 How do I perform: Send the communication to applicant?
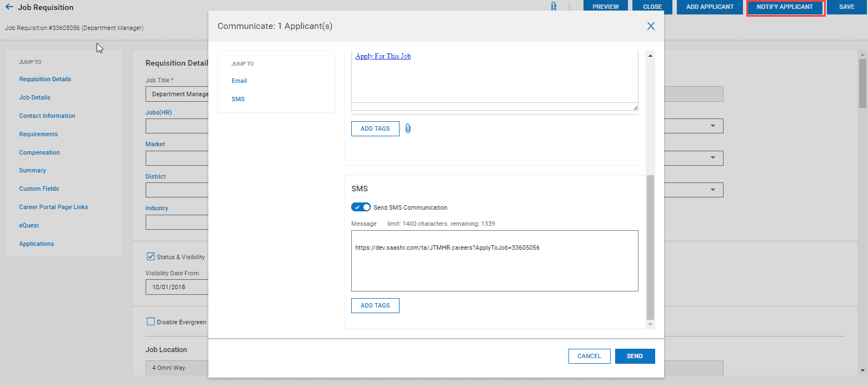pyautogui.click(x=635, y=356)
